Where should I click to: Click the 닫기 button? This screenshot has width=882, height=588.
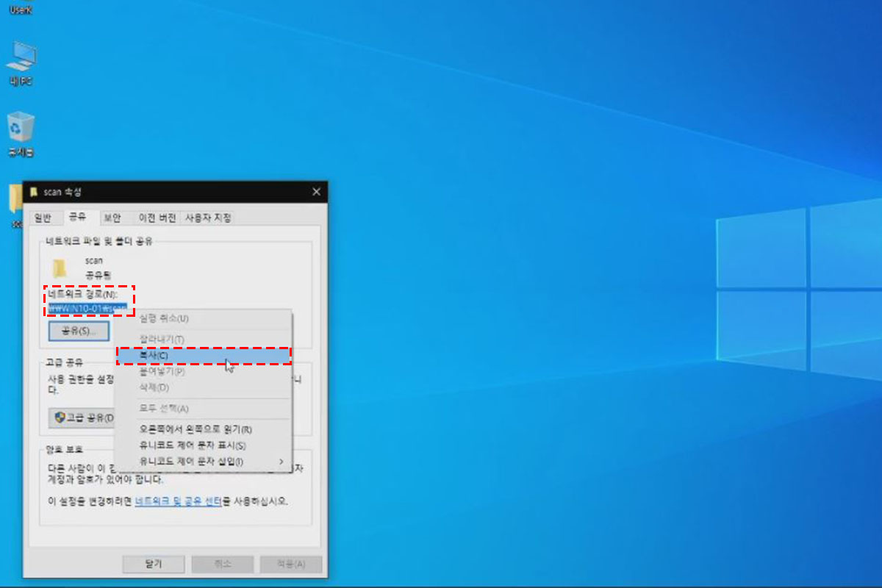[x=153, y=564]
